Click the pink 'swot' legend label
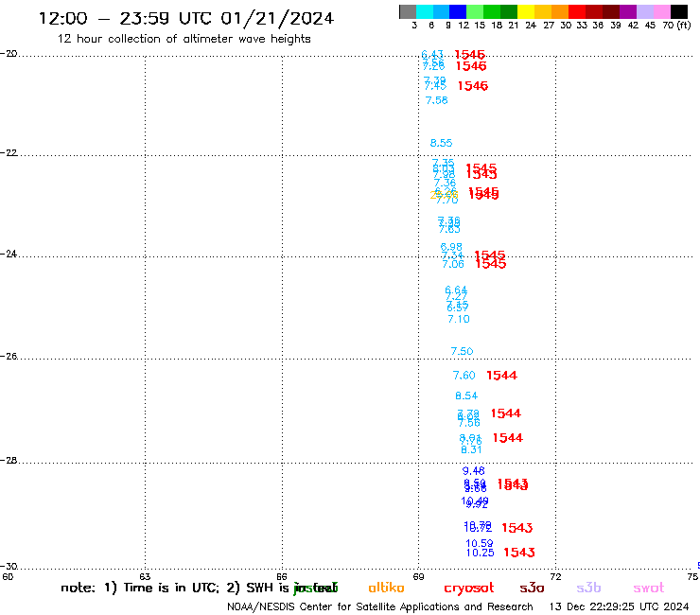The width and height of the screenshot is (700, 615). pyautogui.click(x=649, y=589)
